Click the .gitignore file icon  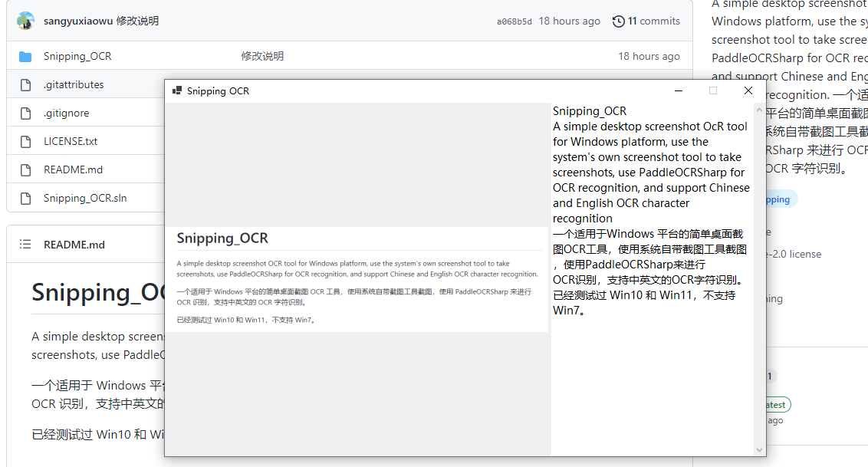pyautogui.click(x=25, y=113)
